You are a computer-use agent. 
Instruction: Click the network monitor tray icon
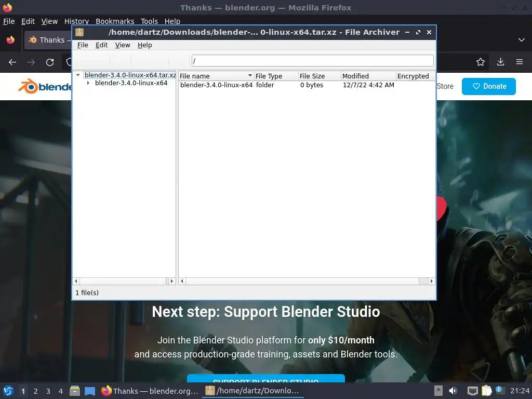[472, 391]
